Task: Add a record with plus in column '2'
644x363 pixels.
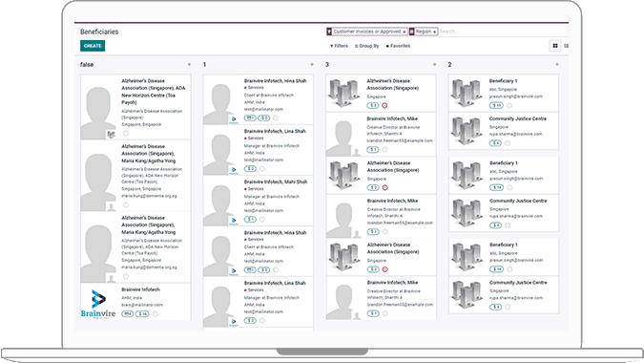Action: (557, 65)
